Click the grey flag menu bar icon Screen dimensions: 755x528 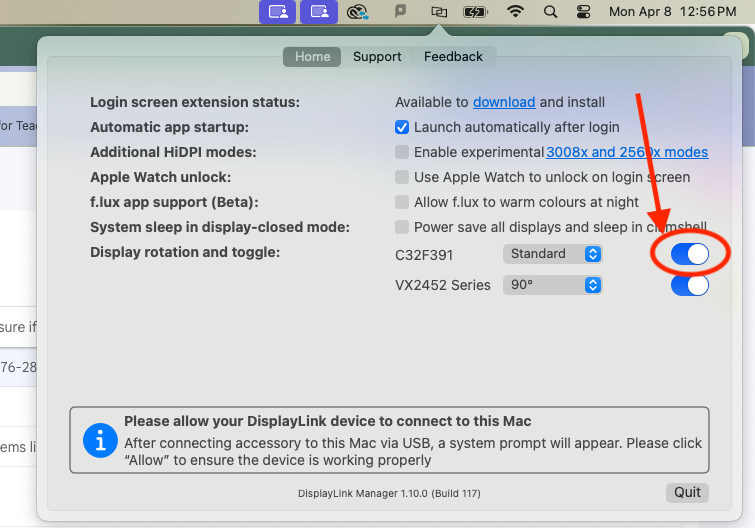[x=400, y=11]
